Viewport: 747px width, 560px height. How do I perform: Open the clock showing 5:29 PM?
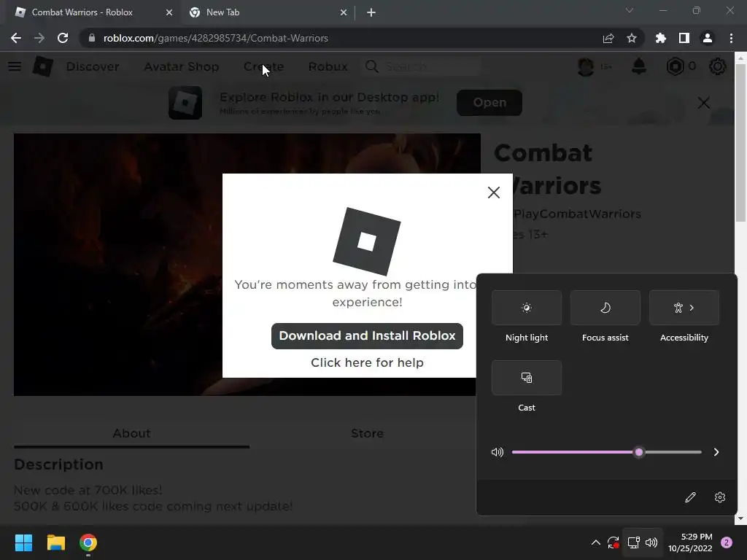(x=690, y=542)
